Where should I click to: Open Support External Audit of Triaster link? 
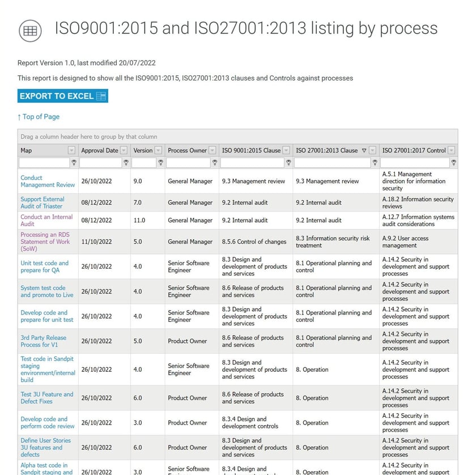[42, 202]
